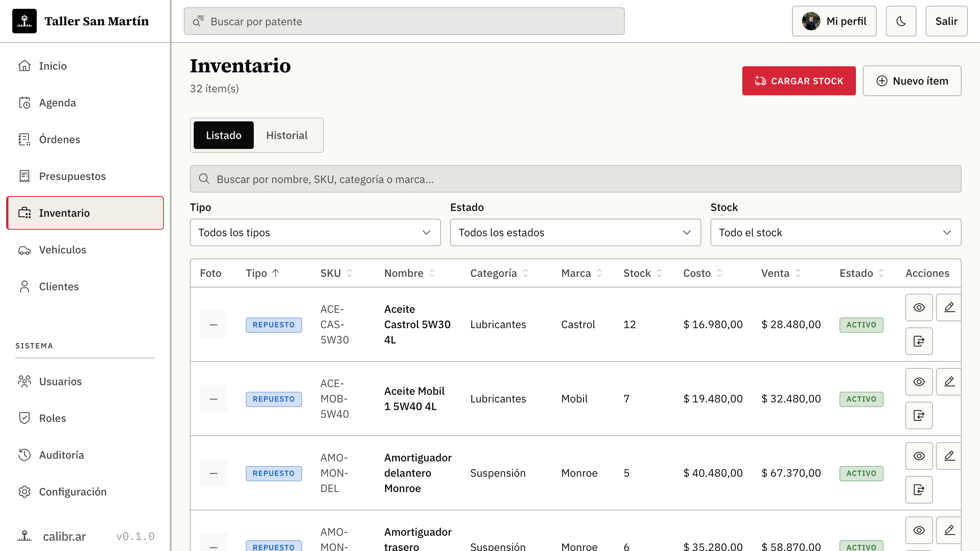Sort the table by Marca column

click(582, 273)
